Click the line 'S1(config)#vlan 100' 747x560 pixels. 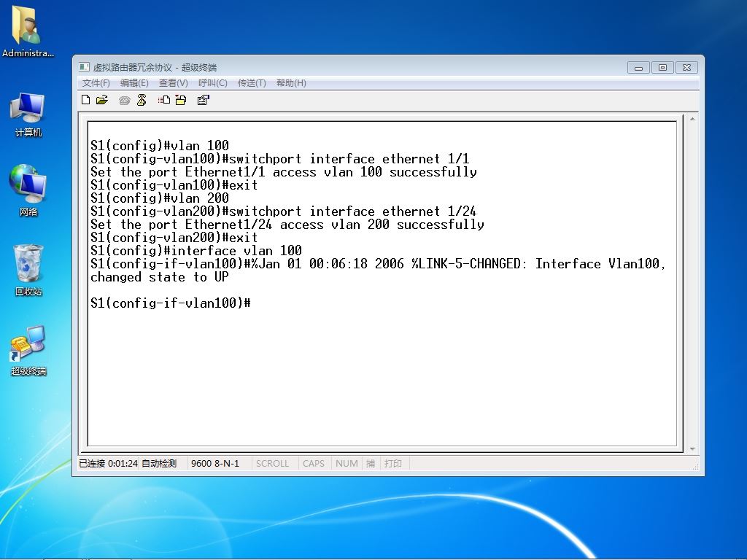(x=160, y=145)
